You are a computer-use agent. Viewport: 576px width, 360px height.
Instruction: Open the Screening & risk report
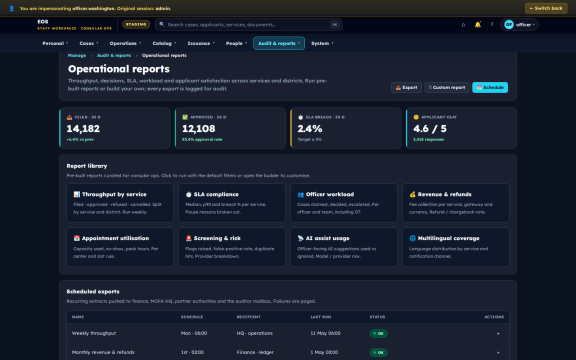pyautogui.click(x=232, y=247)
